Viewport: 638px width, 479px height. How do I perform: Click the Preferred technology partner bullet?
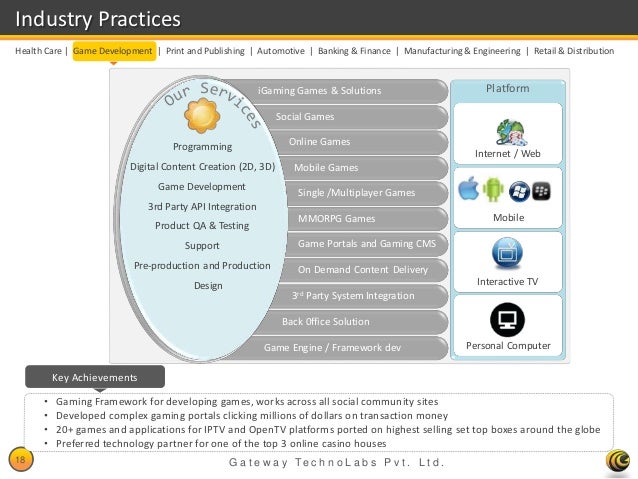[221, 444]
